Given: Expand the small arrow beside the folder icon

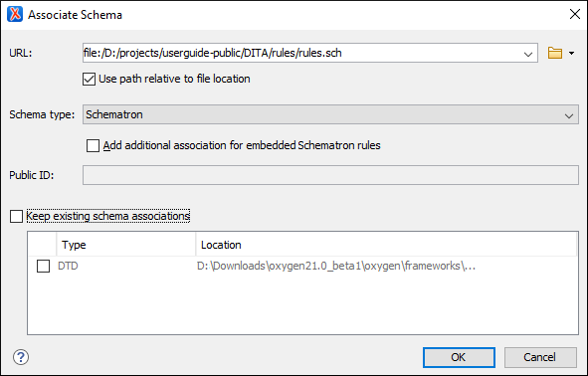Looking at the screenshot, I should pos(571,54).
